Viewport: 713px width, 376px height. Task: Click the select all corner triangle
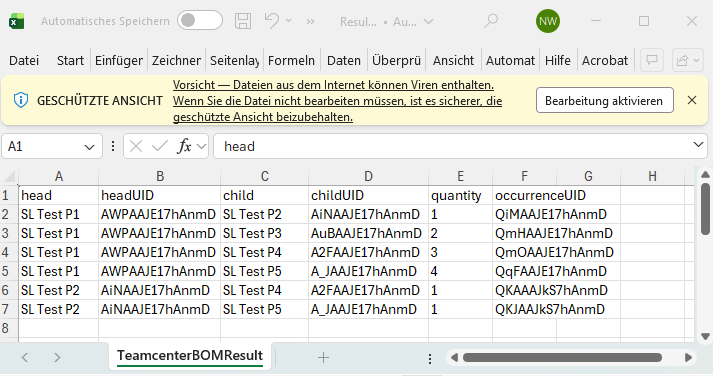[9, 176]
